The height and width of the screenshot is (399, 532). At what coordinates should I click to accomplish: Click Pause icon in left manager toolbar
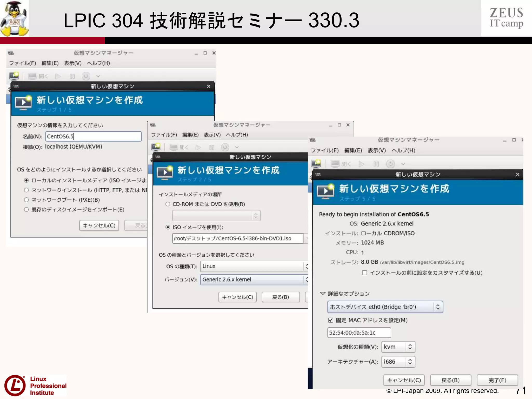72,76
